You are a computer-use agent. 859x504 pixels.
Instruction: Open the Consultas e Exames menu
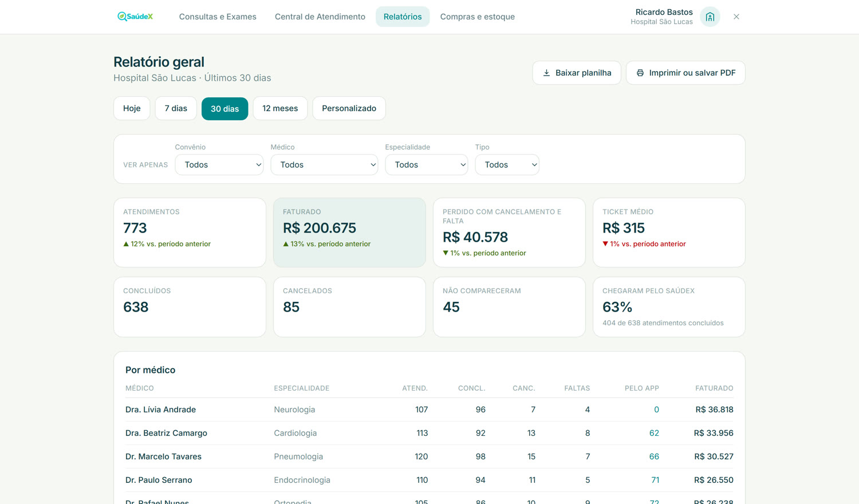(218, 17)
